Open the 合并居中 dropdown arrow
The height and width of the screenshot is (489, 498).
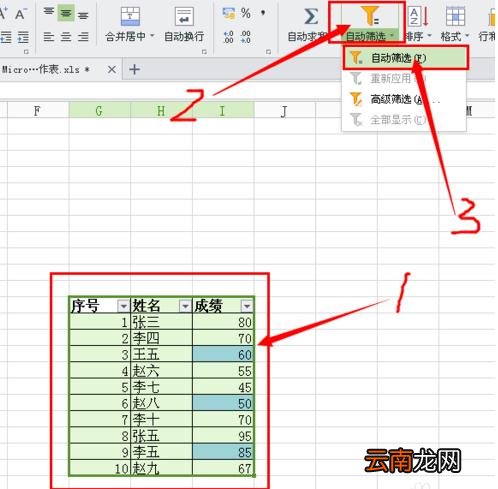pyautogui.click(x=152, y=35)
